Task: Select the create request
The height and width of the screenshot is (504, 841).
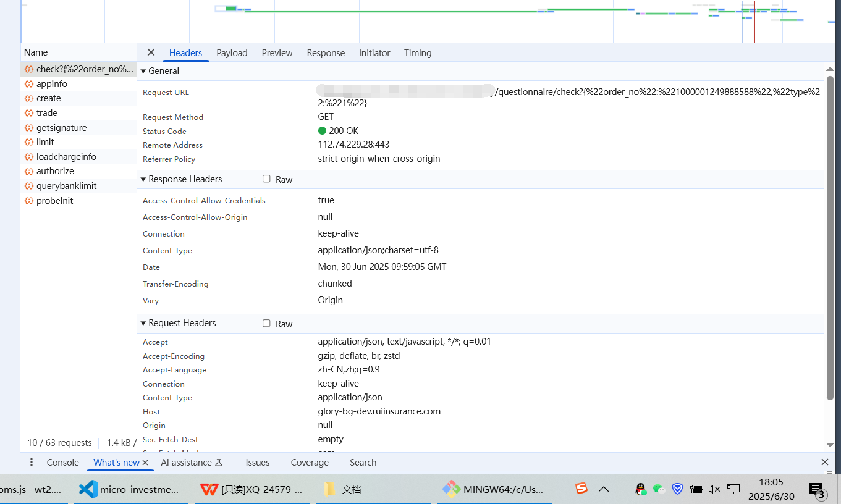Action: [78, 98]
